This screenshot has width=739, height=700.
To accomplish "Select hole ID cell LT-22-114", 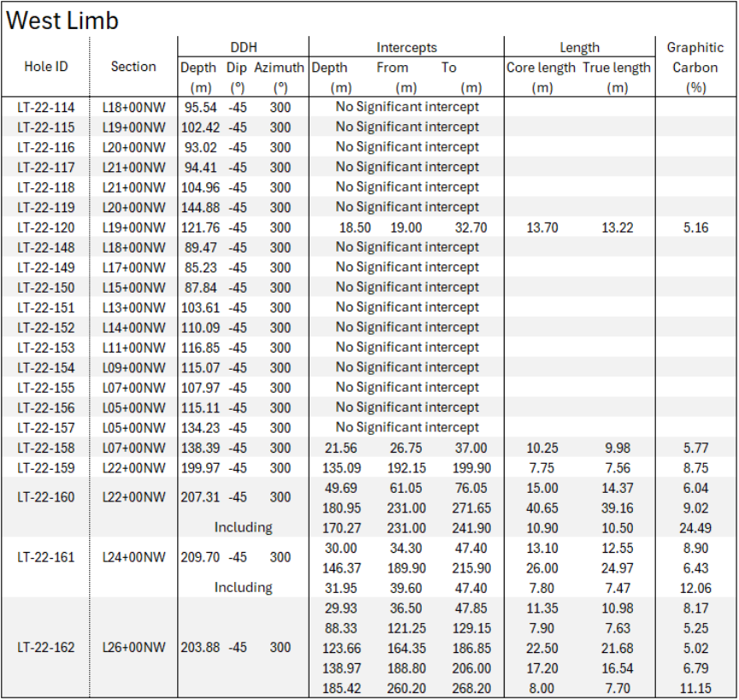I will [x=45, y=107].
